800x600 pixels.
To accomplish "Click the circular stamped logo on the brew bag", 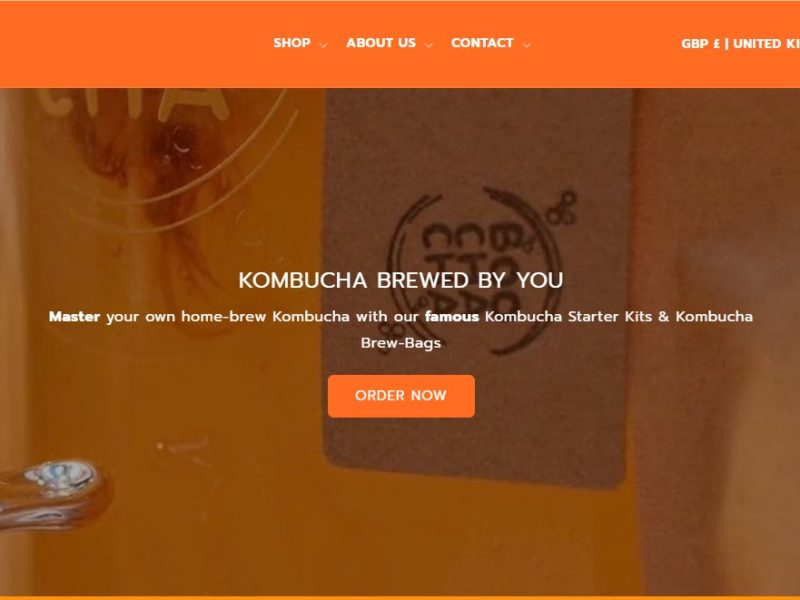I will point(482,270).
